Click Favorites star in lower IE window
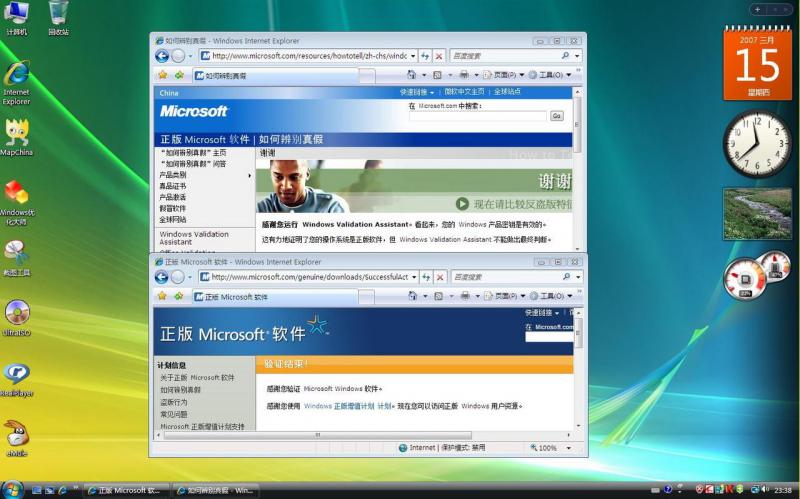The width and height of the screenshot is (800, 499). (x=162, y=296)
